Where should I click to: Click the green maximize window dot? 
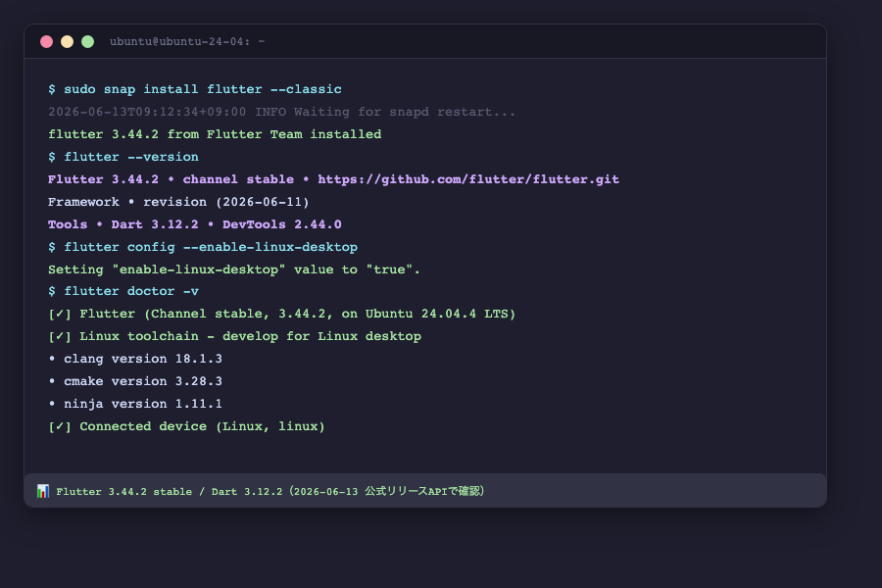coord(88,41)
